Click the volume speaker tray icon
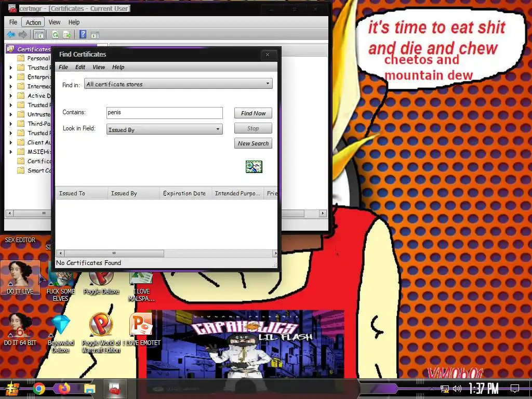This screenshot has width=532, height=399. (457, 389)
